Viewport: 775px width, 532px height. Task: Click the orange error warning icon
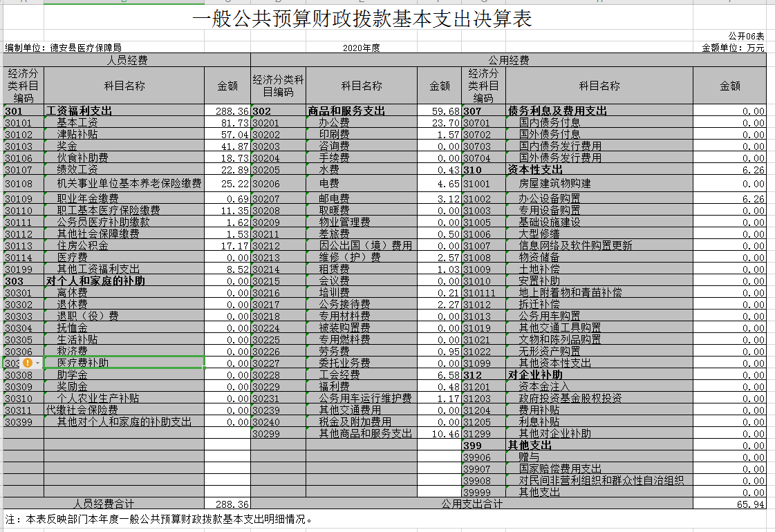pos(28,363)
